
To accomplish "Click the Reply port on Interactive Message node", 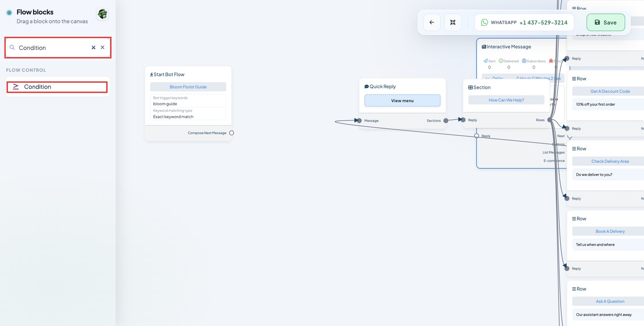I will 477,136.
